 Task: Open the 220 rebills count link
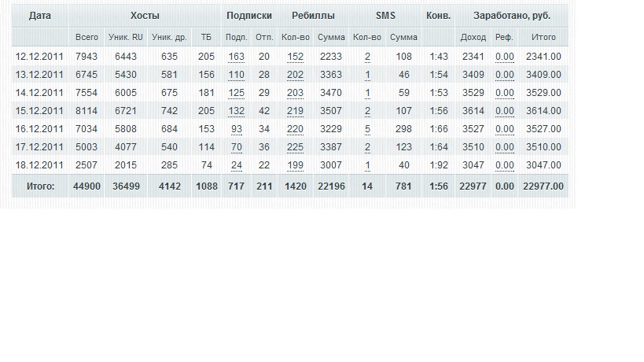click(x=295, y=129)
